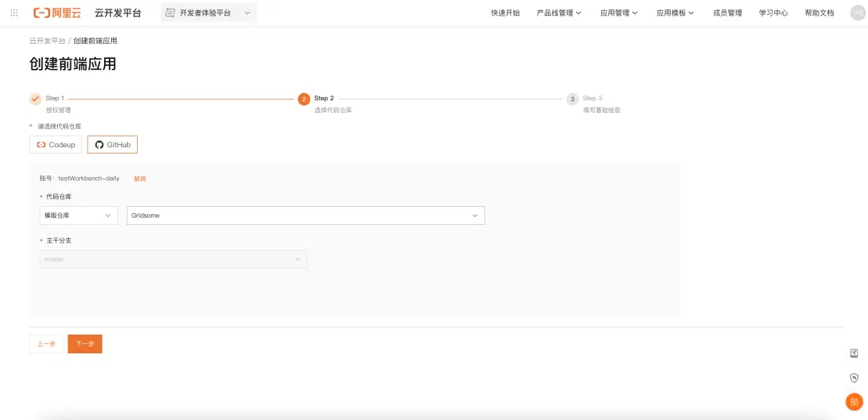Open the Gridsome repository dropdown

click(305, 215)
